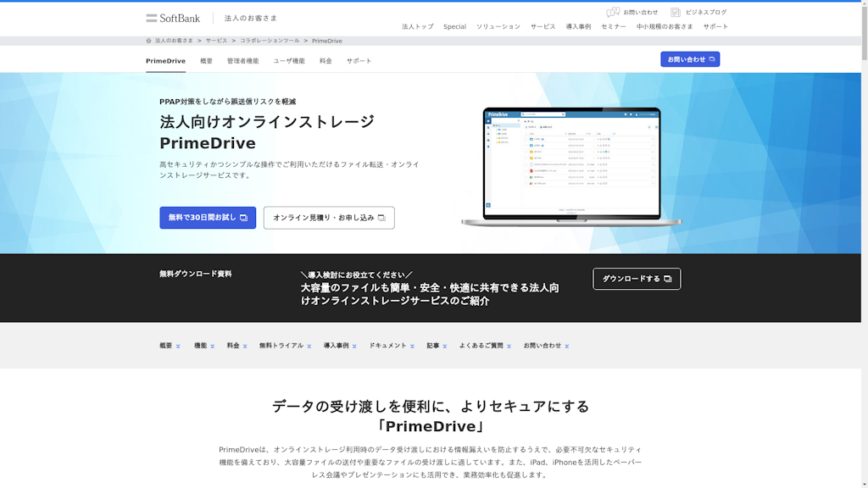Click the home icon in the breadcrumb
868x488 pixels.
[x=147, y=39]
